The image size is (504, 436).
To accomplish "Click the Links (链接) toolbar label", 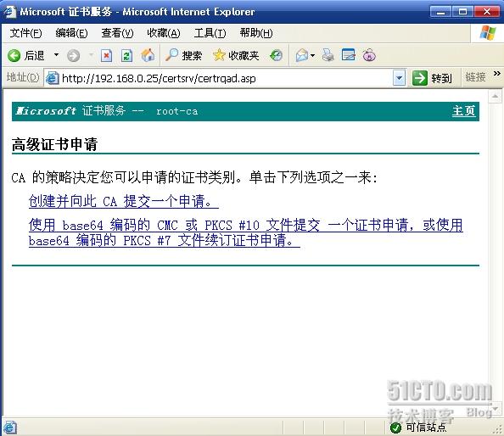I will point(475,77).
